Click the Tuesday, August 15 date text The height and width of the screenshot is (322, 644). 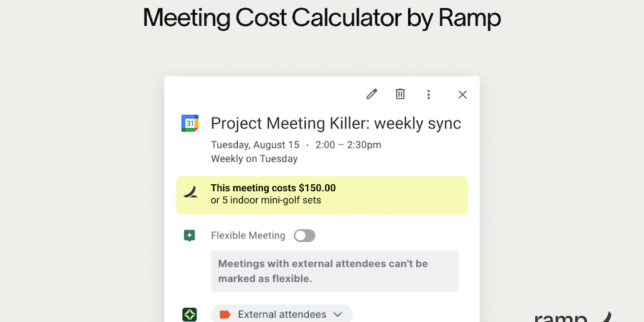(x=255, y=145)
